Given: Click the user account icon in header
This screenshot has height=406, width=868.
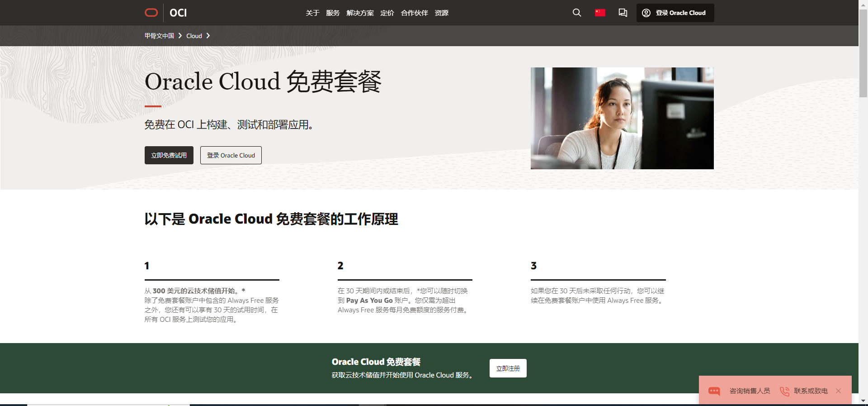Looking at the screenshot, I should coord(646,13).
